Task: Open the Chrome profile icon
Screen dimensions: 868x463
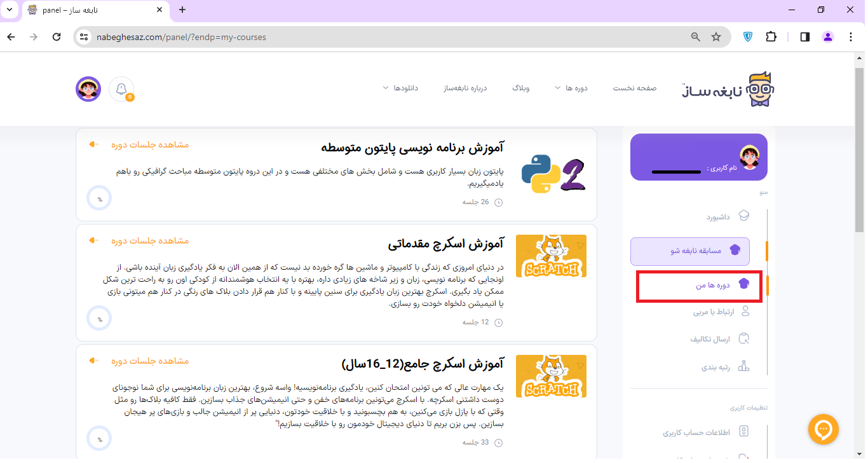Action: tap(827, 37)
